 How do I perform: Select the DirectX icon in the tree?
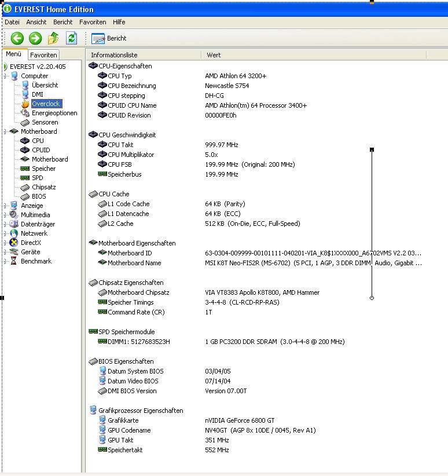click(x=14, y=243)
